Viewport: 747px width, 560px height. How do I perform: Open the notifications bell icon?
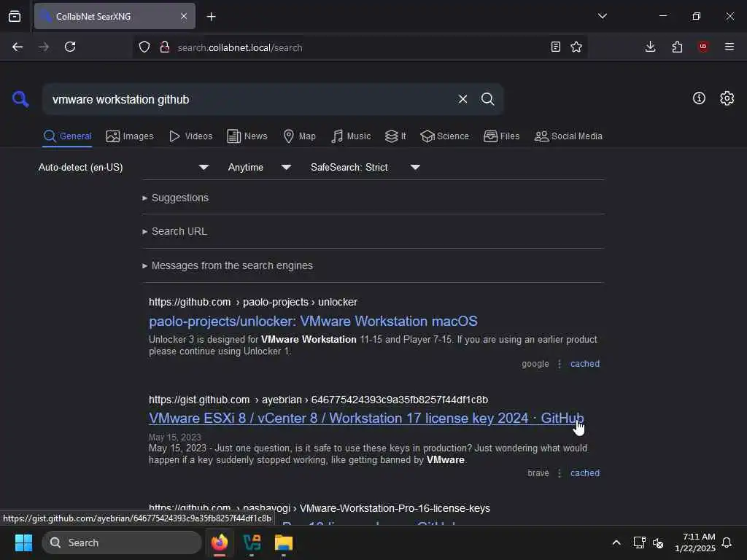pyautogui.click(x=727, y=542)
